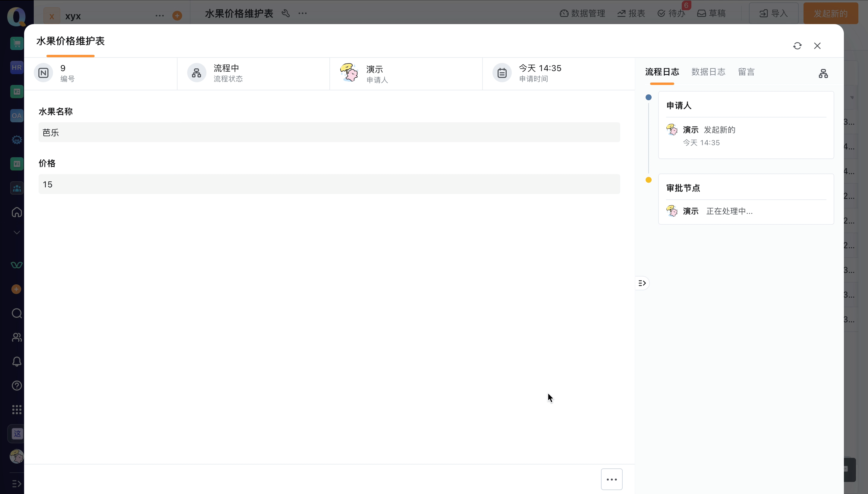Collapse the log panel with arrow toggle
Screen dimensions: 868x494
(642, 283)
